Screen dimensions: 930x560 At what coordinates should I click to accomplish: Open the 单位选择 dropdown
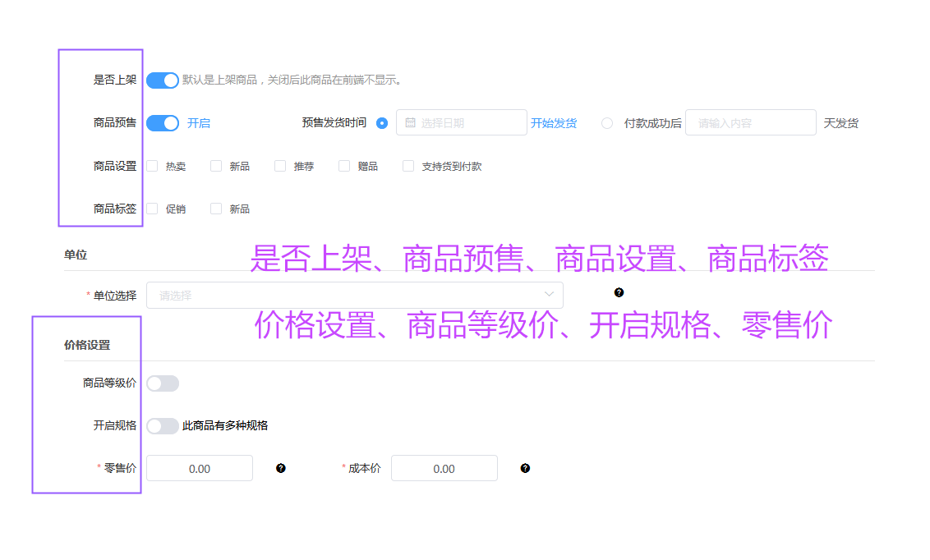355,295
